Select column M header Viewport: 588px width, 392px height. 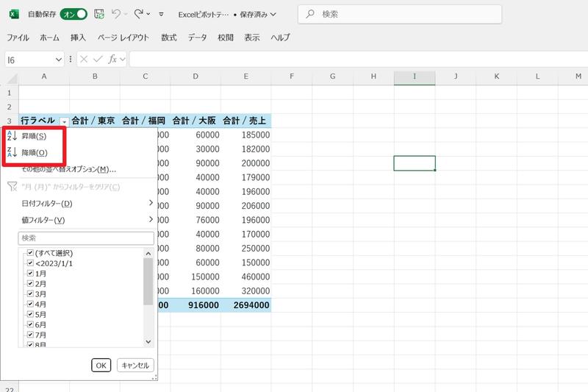click(578, 76)
